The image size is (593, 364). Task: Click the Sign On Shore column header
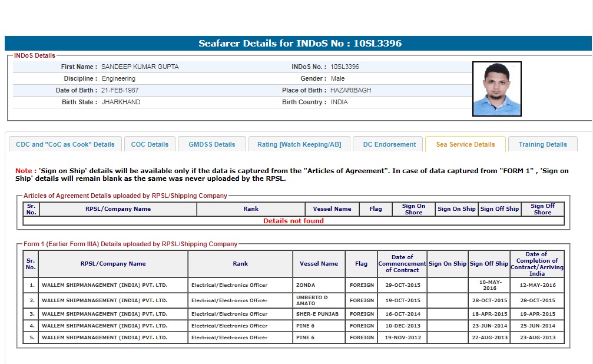[413, 209]
